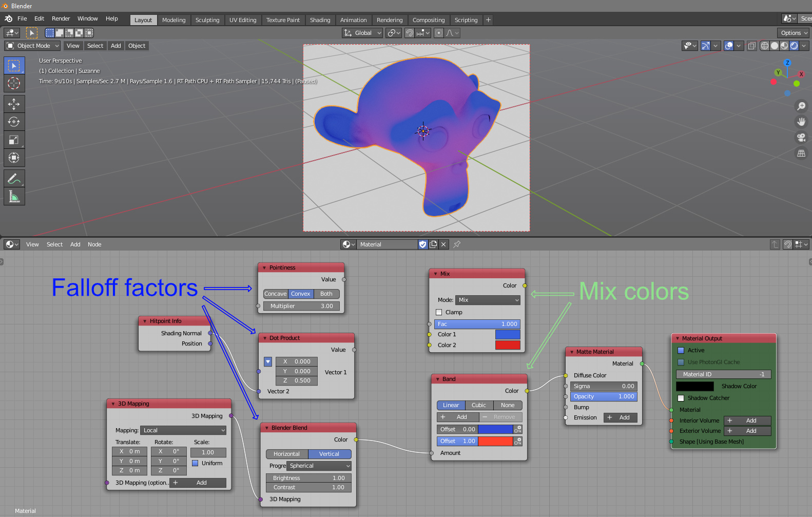This screenshot has width=812, height=517.
Task: Click the zoom magnifier viewport icon
Action: click(801, 106)
